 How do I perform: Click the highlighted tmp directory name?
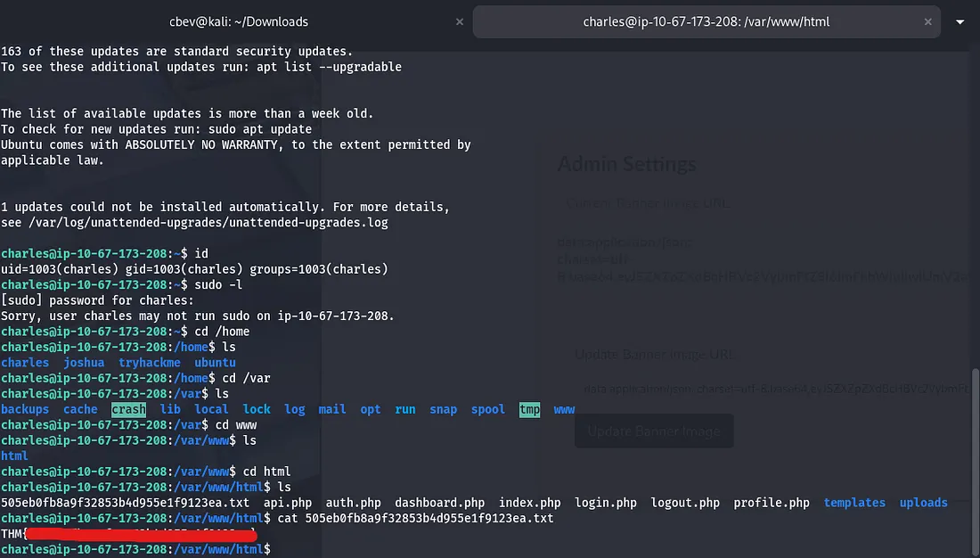[529, 409]
